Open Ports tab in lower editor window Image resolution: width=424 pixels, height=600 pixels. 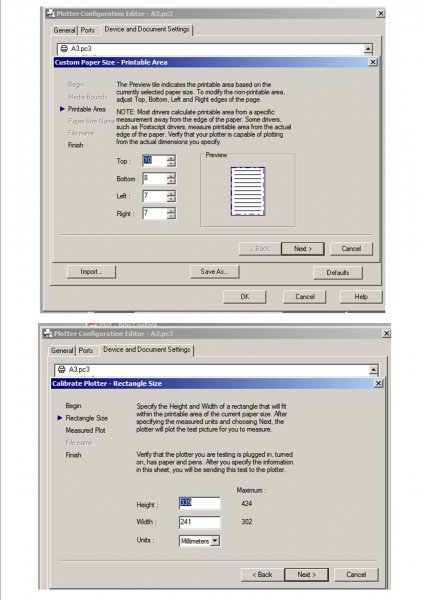(x=86, y=351)
